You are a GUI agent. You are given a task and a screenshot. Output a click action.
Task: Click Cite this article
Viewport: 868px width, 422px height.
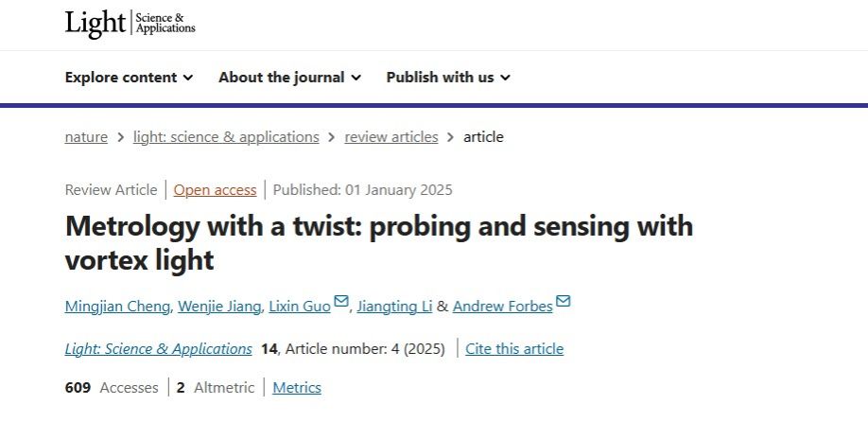(x=514, y=349)
